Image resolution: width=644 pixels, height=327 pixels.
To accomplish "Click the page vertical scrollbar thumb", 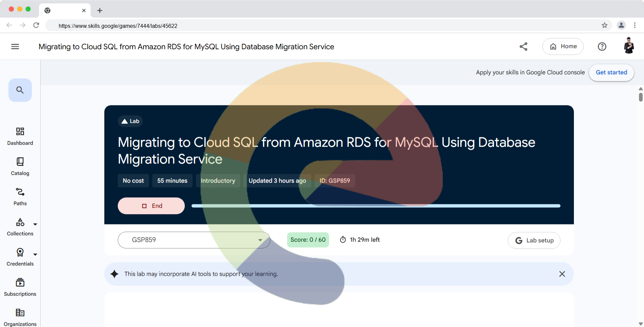I will 641,97.
